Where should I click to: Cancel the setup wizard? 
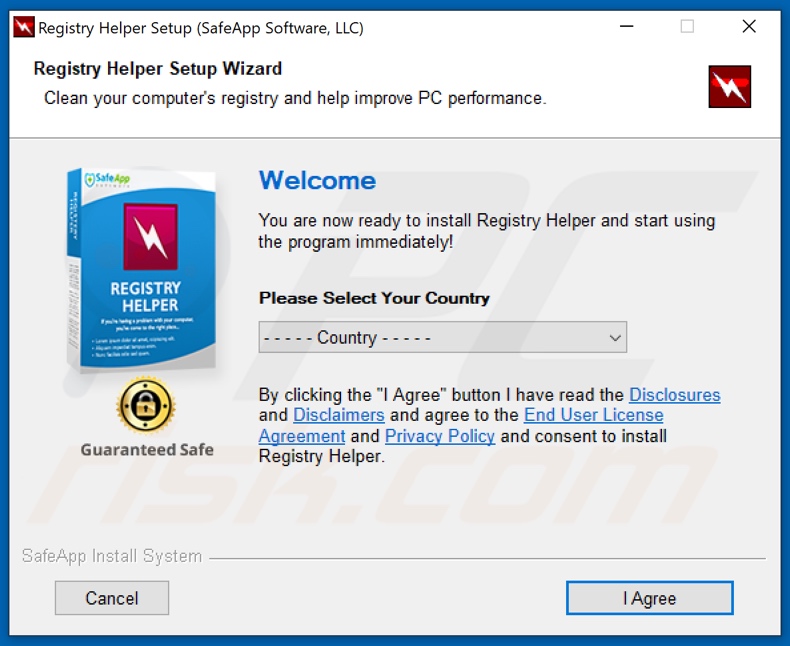[x=112, y=598]
